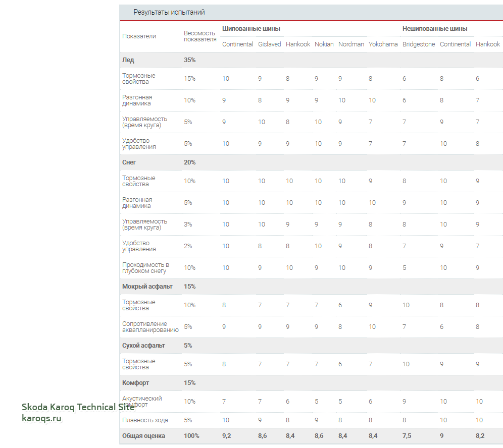
Task: Select the Continental column under non-studded tires
Action: pyautogui.click(x=455, y=44)
